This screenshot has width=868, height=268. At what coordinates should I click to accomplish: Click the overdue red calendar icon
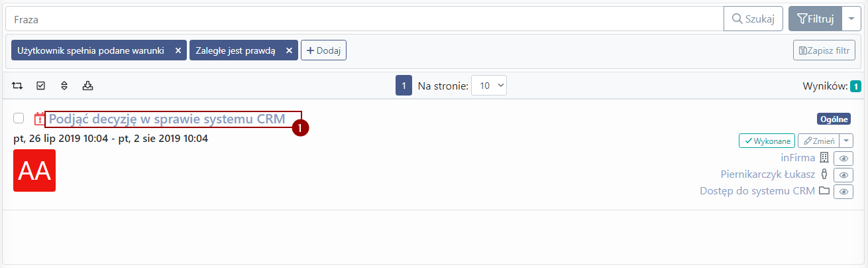(40, 119)
